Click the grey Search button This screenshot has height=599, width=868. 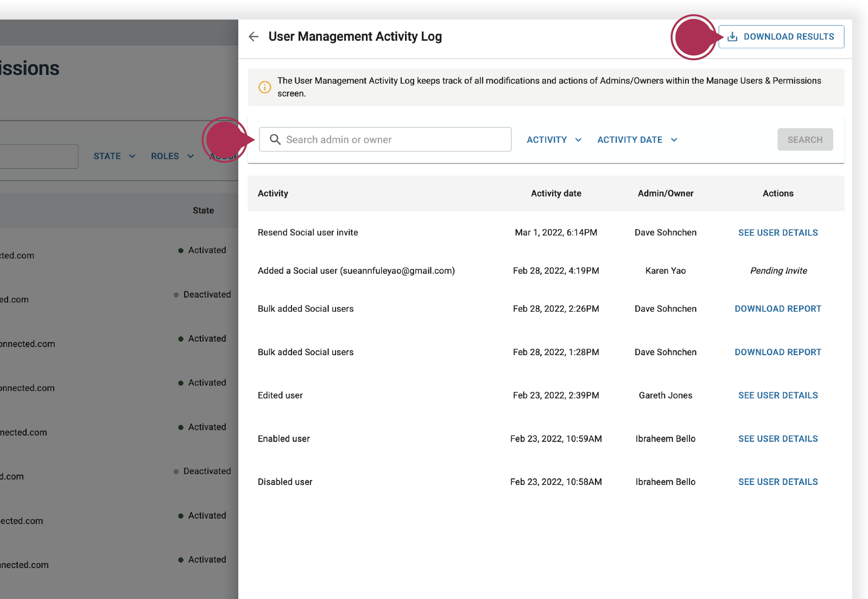point(805,140)
